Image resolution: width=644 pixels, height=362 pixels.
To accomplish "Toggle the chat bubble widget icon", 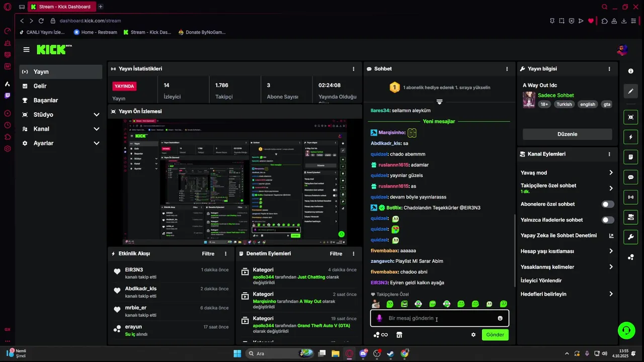I will pyautogui.click(x=630, y=177).
